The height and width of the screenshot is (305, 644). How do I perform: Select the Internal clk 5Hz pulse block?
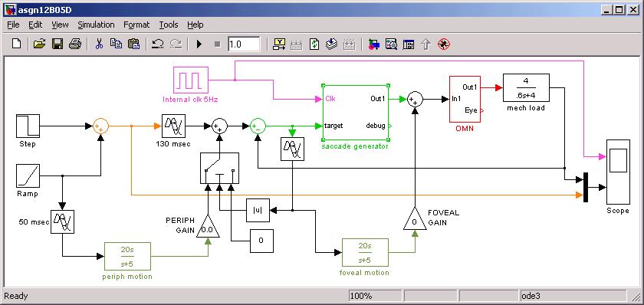[191, 80]
